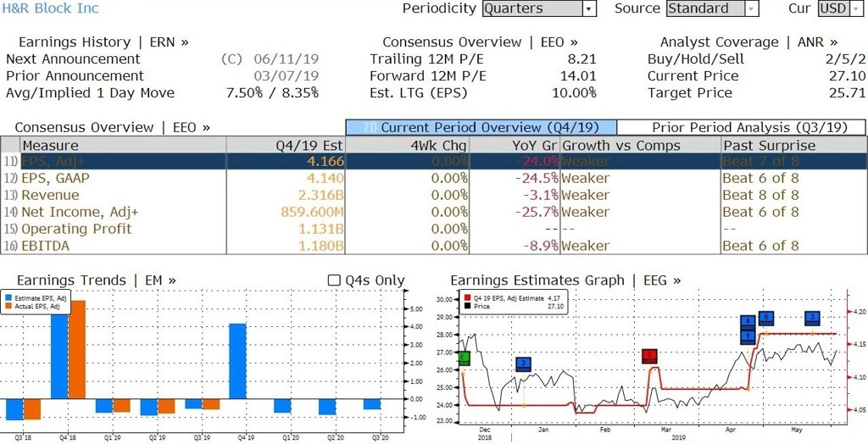868x444 pixels.
Task: Click the Q4/19 Est column header
Action: tap(285, 146)
